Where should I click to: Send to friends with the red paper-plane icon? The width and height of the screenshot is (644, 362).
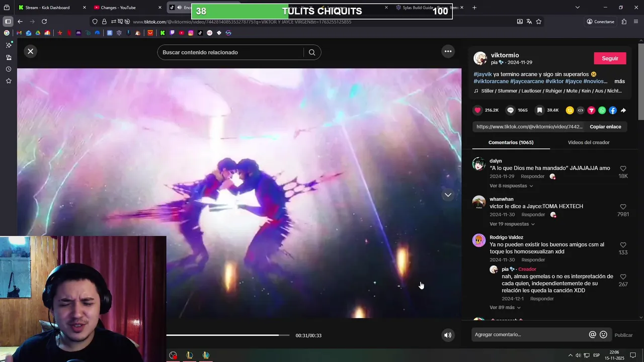[591, 110]
